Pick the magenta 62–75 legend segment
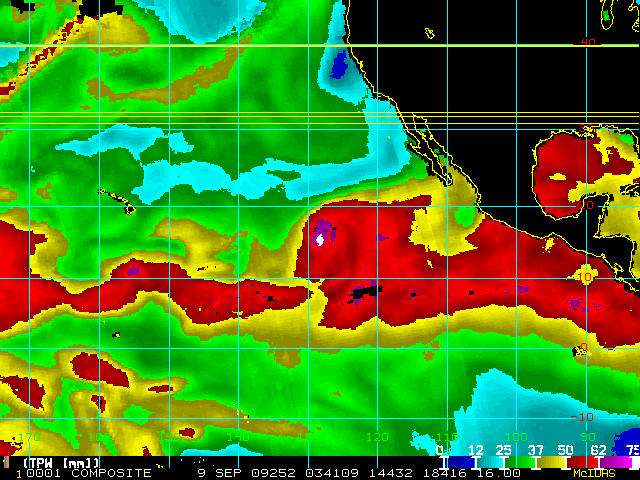Viewport: 640px width, 480px height. (614, 462)
